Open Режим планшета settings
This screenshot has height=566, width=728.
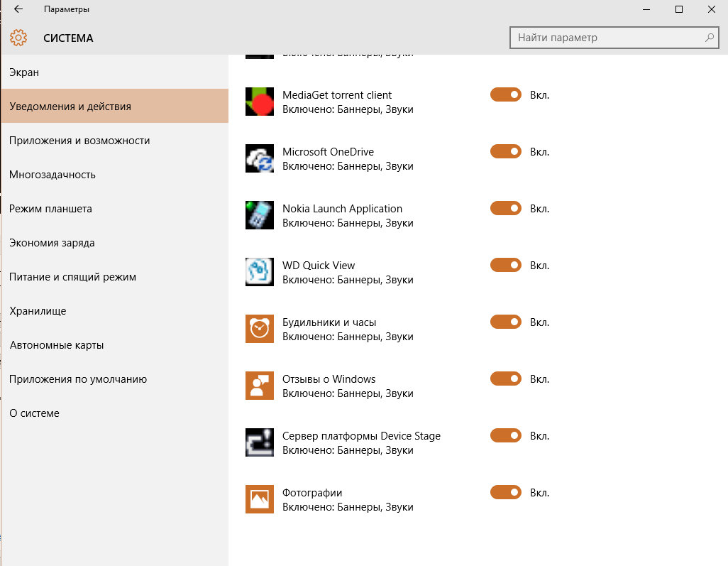[x=115, y=208]
